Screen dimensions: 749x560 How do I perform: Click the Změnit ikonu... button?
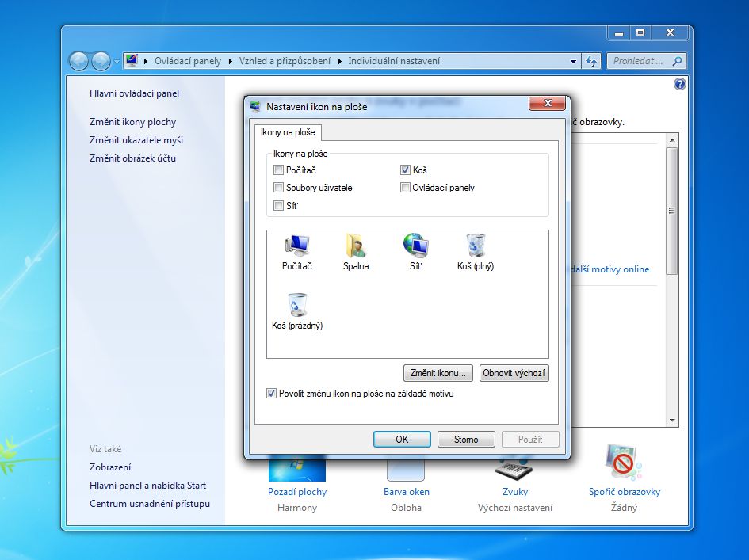[438, 373]
